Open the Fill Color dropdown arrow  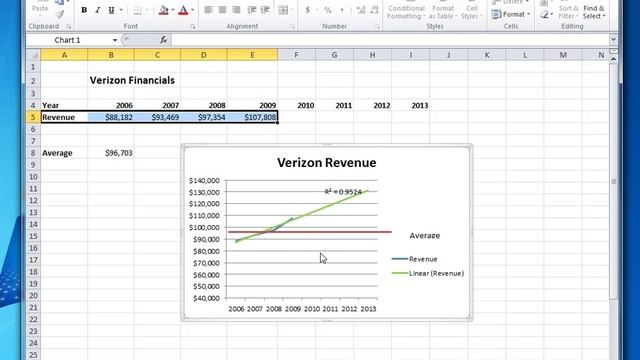[x=173, y=10]
